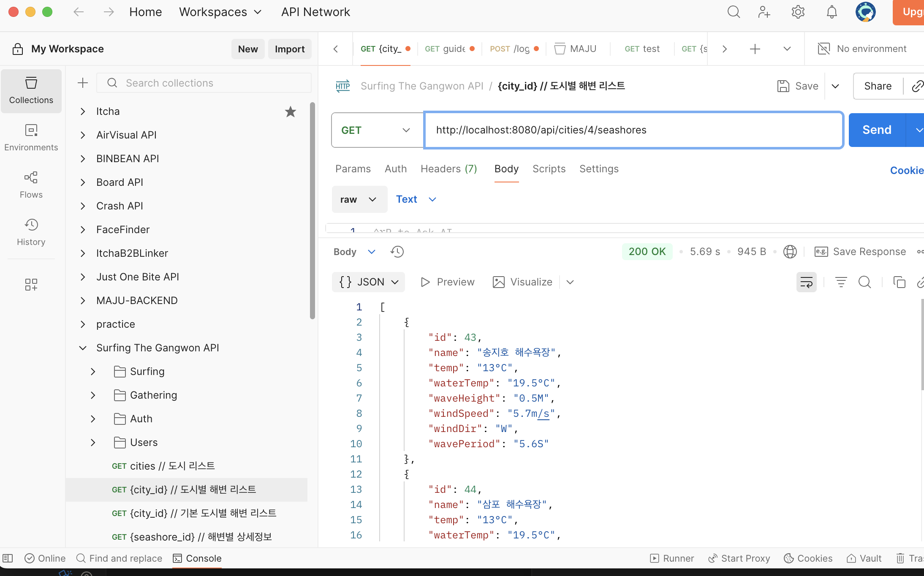
Task: Click the search response magnifier icon
Action: pos(864,282)
